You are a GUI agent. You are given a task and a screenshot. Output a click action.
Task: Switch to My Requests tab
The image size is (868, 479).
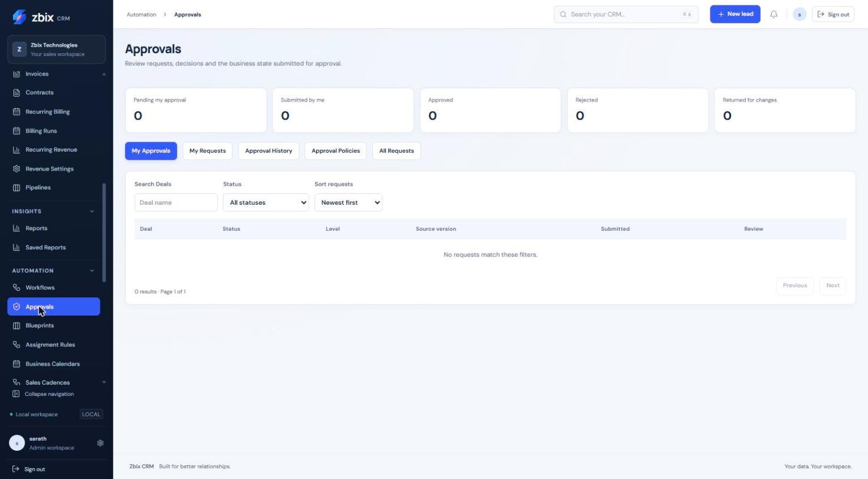click(208, 151)
